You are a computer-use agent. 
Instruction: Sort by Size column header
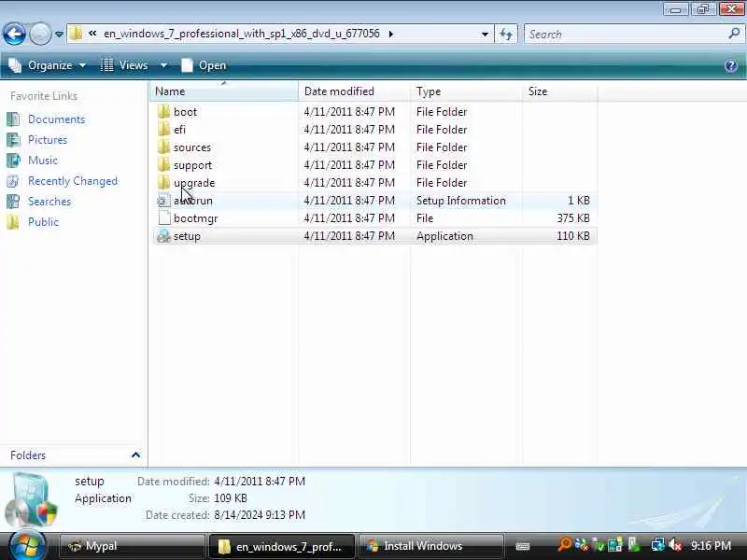[559, 91]
